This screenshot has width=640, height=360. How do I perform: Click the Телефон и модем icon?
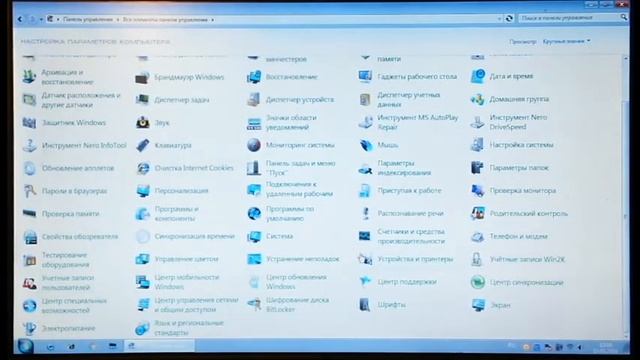click(x=478, y=236)
